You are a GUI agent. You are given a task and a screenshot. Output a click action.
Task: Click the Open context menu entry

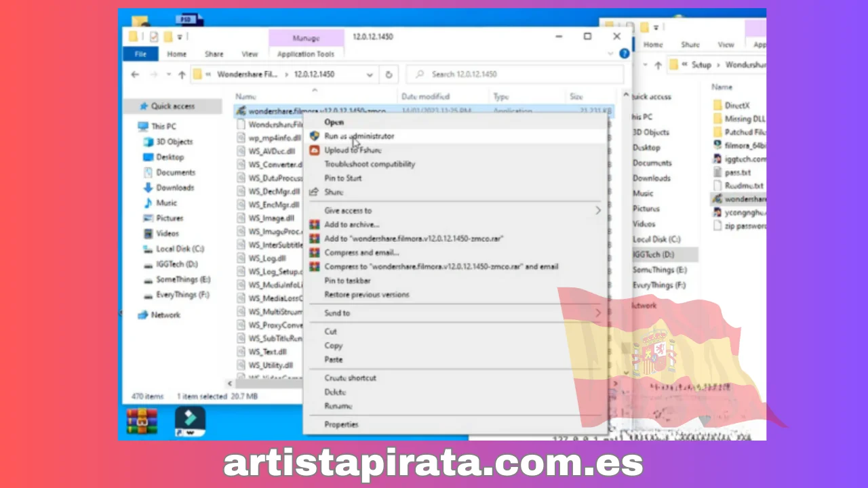click(x=334, y=122)
